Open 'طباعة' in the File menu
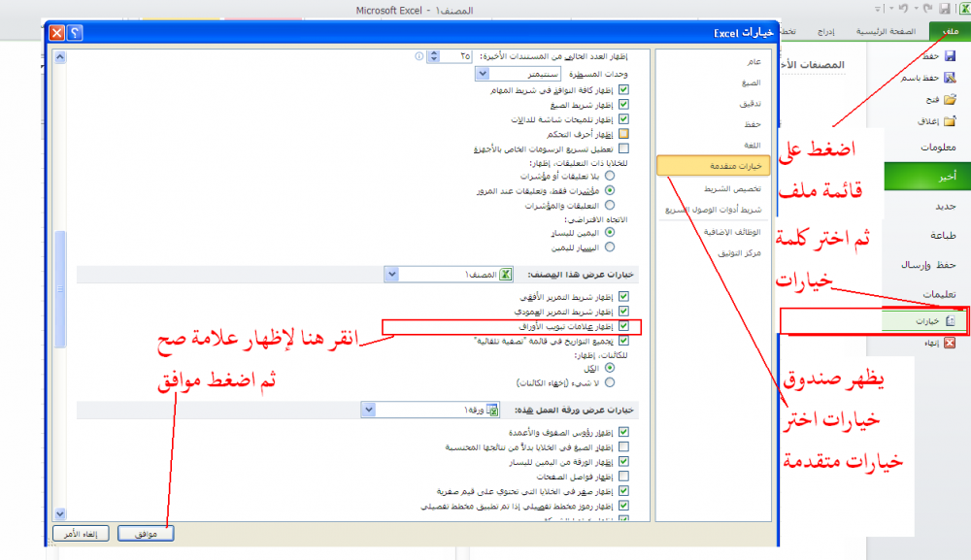The height and width of the screenshot is (560, 971). point(943,235)
